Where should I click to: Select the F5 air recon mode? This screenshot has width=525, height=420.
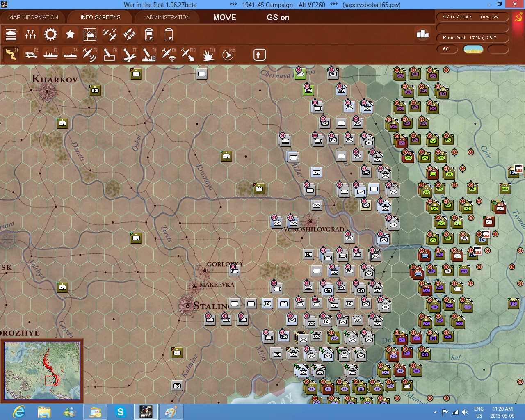(x=90, y=55)
